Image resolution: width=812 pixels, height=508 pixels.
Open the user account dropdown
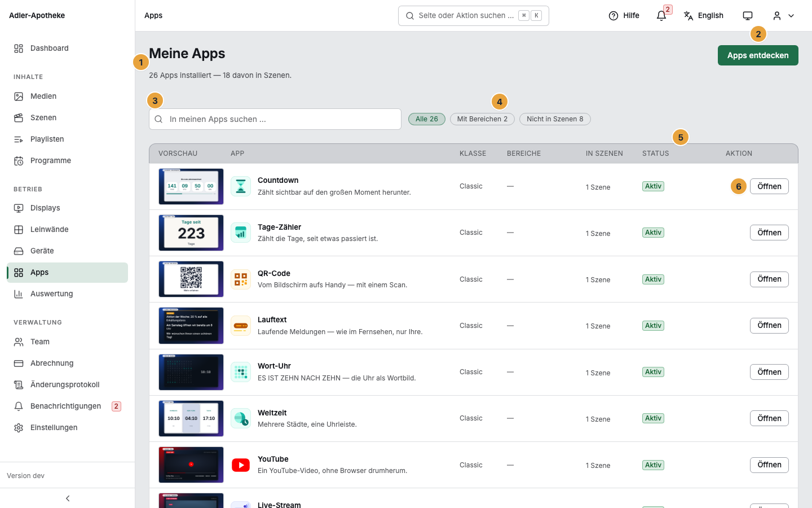click(x=783, y=16)
